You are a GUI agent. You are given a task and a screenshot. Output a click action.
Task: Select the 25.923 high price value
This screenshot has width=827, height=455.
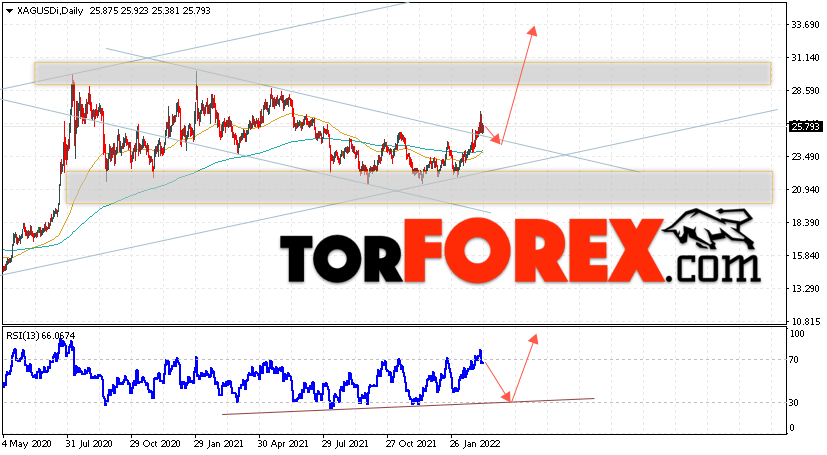(x=134, y=11)
